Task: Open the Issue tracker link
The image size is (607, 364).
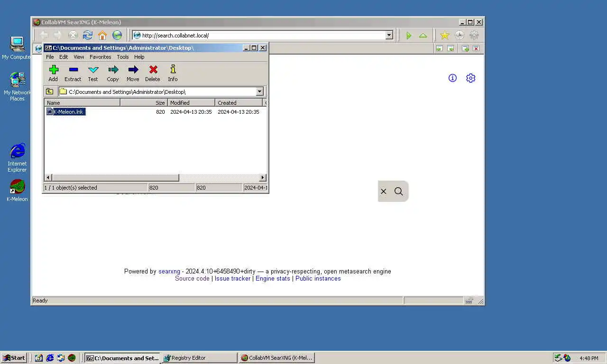Action: tap(232, 279)
